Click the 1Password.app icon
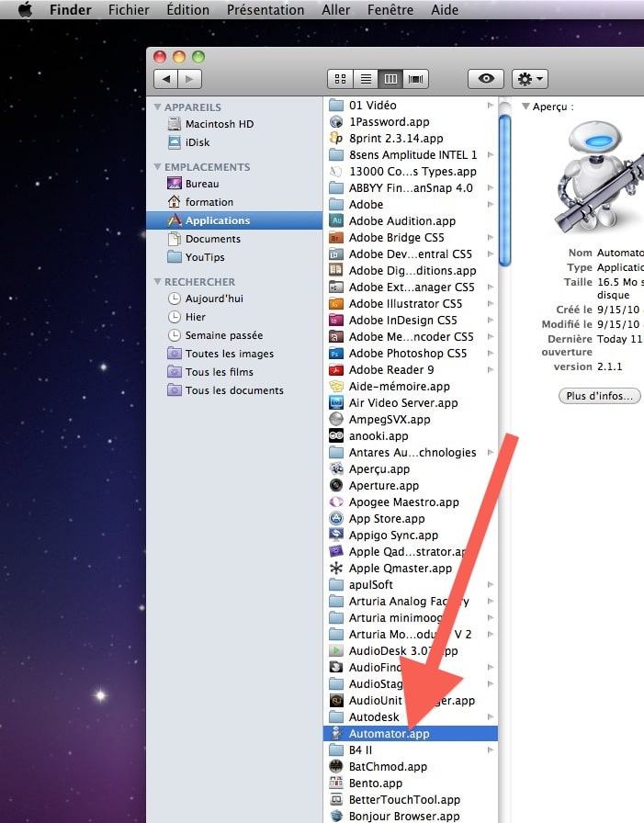The height and width of the screenshot is (823, 644). 336,122
